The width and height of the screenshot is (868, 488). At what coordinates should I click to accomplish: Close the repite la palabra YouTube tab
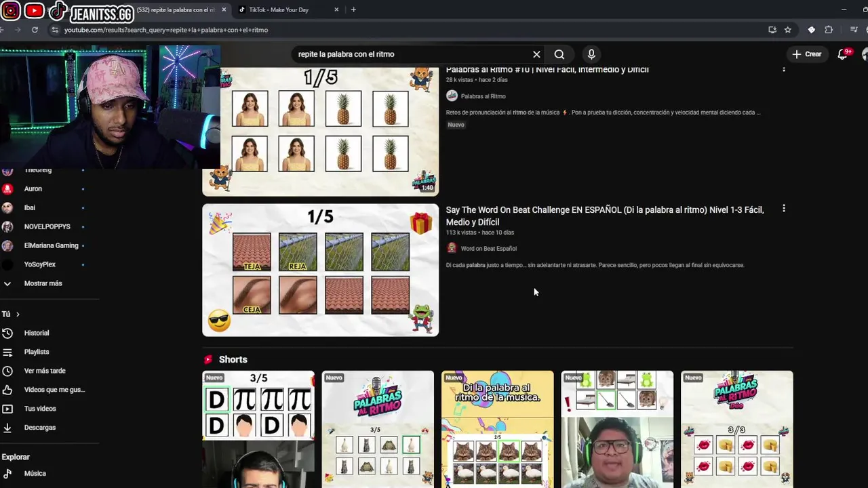click(224, 9)
